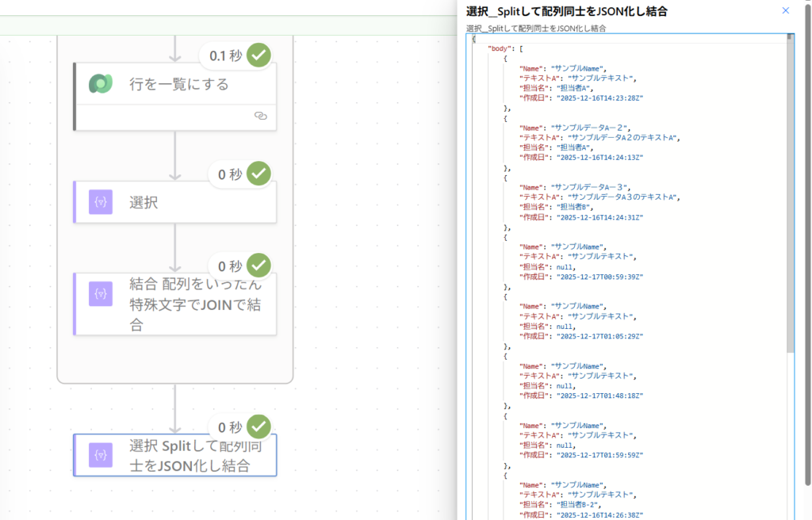Click the X icon to close output panel
The height and width of the screenshot is (520, 812).
(786, 10)
